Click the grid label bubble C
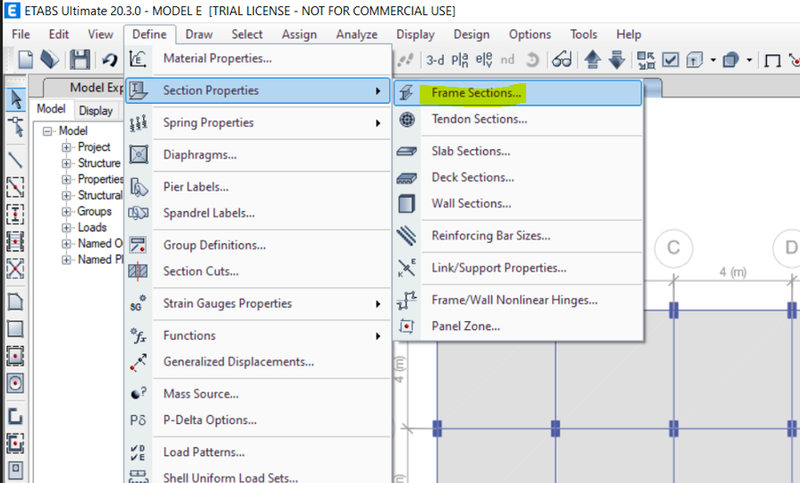 673,248
